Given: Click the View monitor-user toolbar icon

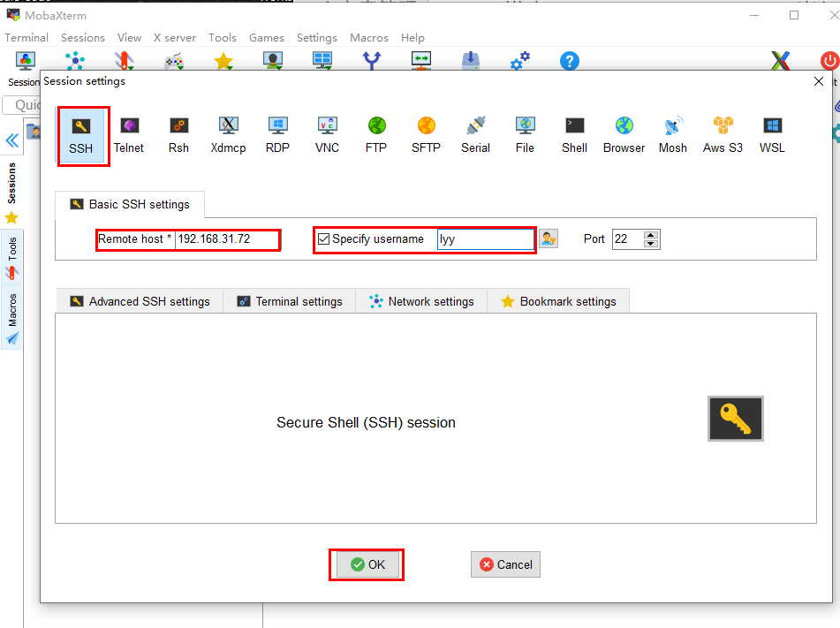Looking at the screenshot, I should click(273, 61).
